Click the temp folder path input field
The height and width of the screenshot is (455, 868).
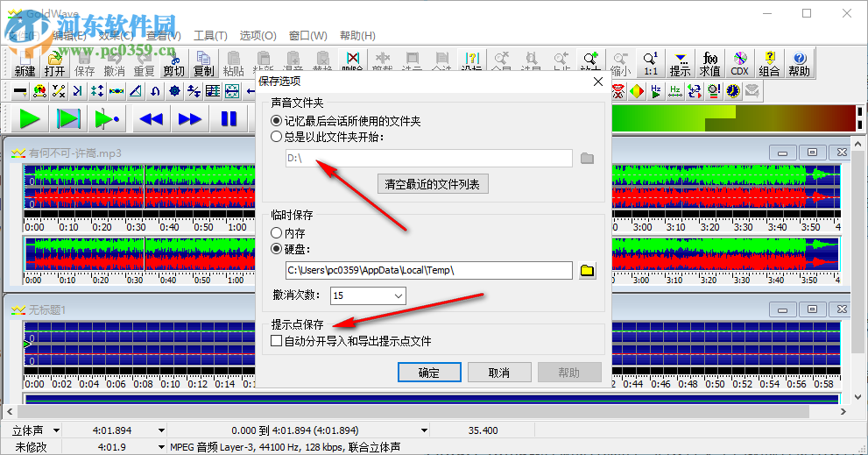pyautogui.click(x=429, y=270)
